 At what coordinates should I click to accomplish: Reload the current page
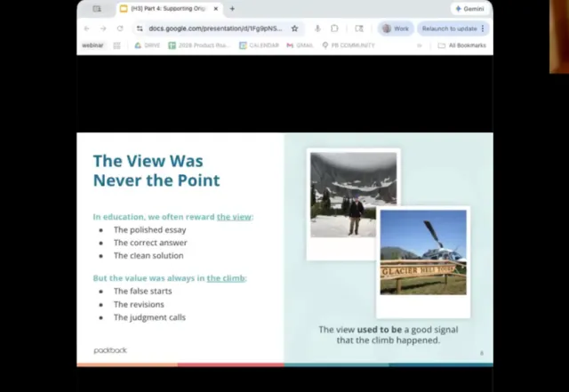point(120,28)
